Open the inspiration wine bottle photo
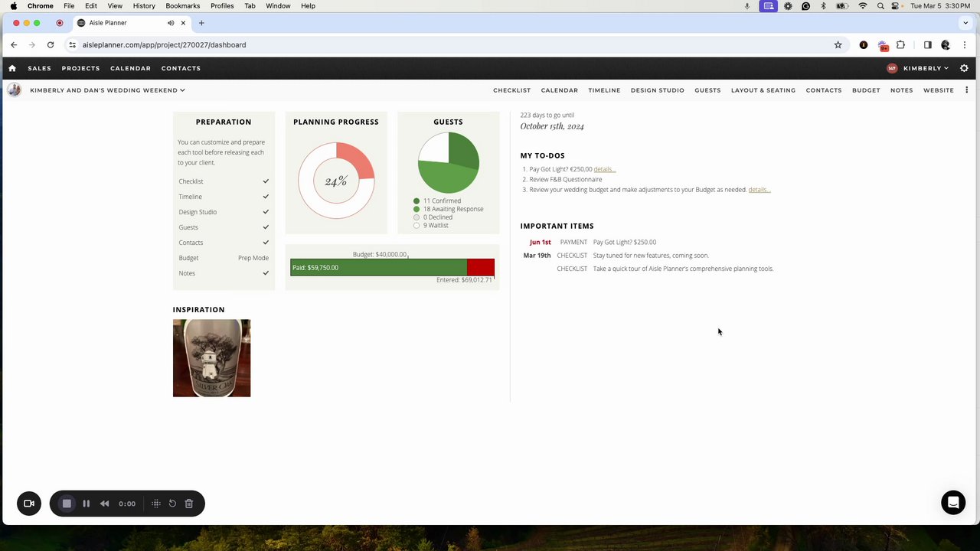The width and height of the screenshot is (980, 551). pyautogui.click(x=211, y=358)
